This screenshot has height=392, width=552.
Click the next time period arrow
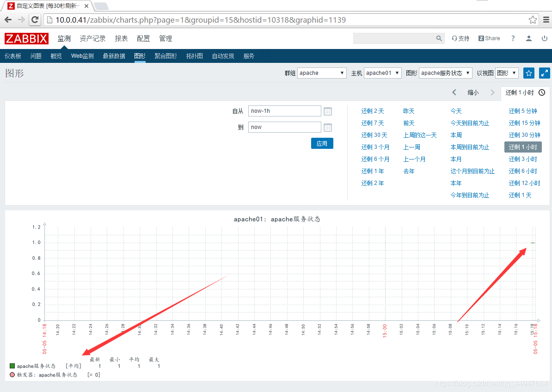click(492, 92)
